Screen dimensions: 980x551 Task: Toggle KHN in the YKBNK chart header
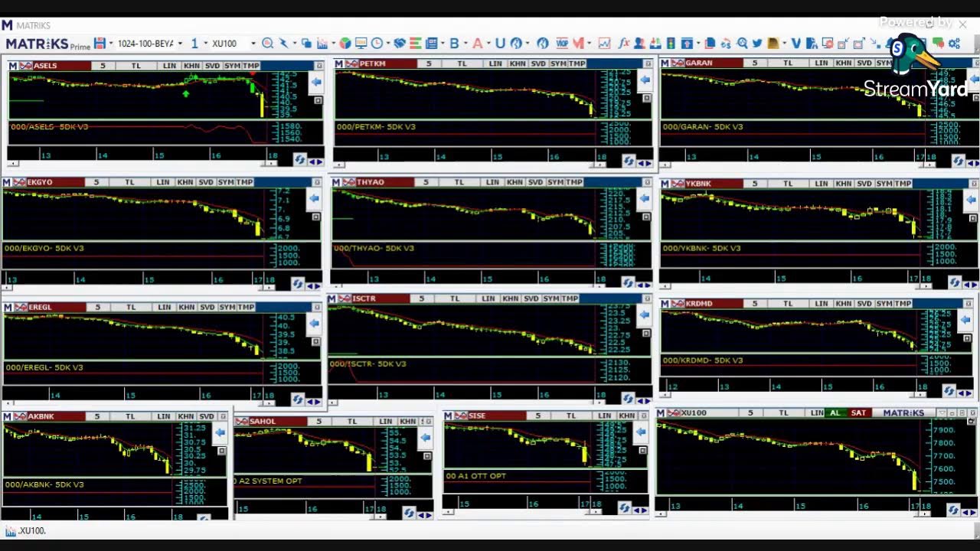844,184
